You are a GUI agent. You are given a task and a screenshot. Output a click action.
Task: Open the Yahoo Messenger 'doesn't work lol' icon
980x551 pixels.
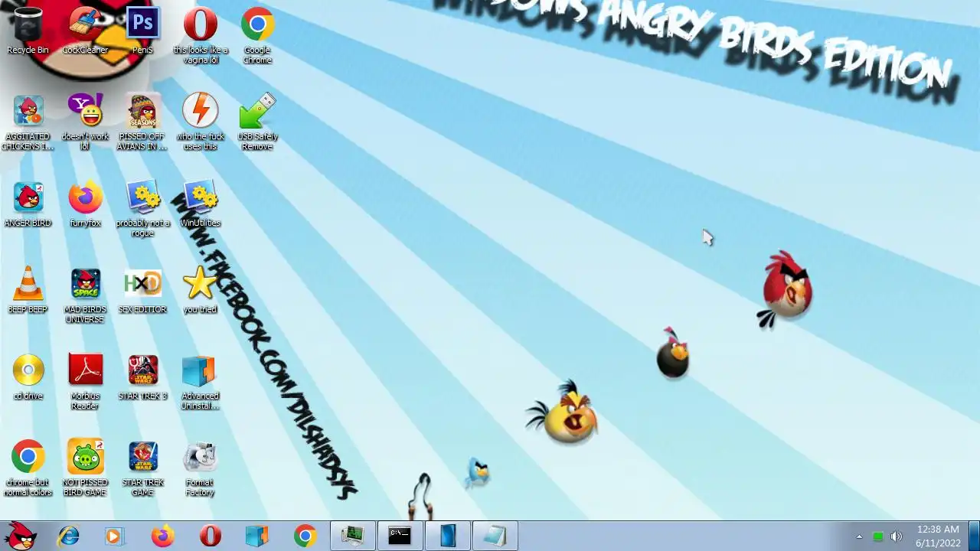85,122
